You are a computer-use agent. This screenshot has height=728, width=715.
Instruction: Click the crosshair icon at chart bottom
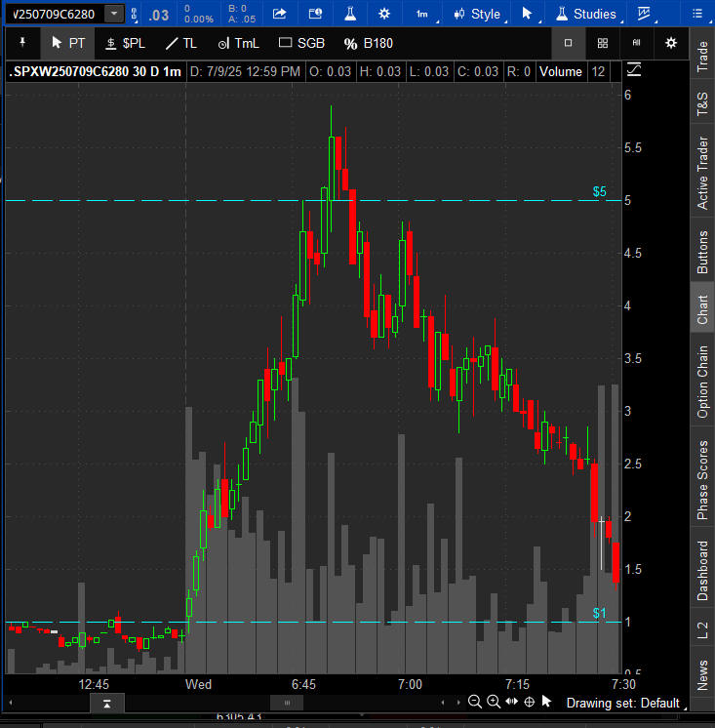point(530,702)
